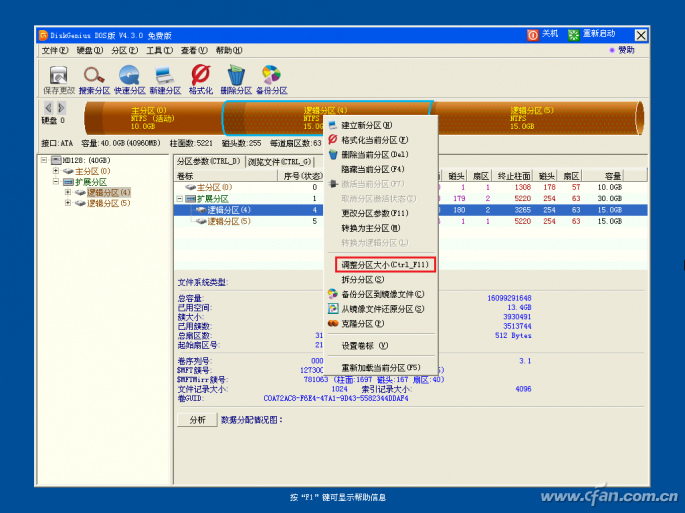Screen dimensions: 685x513
Task: Click the Primary Partition (0) (主分区) 10.0GB disk bar segment
Action: (x=153, y=118)
